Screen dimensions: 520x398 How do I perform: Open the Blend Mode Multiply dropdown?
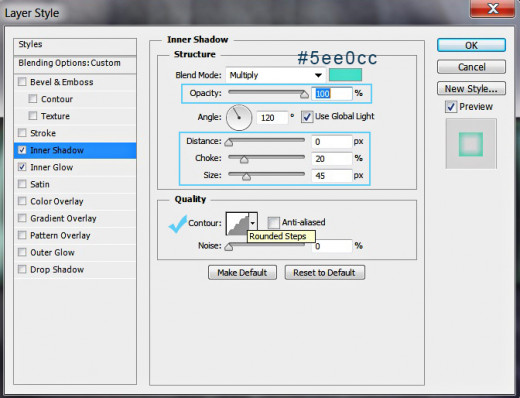275,75
